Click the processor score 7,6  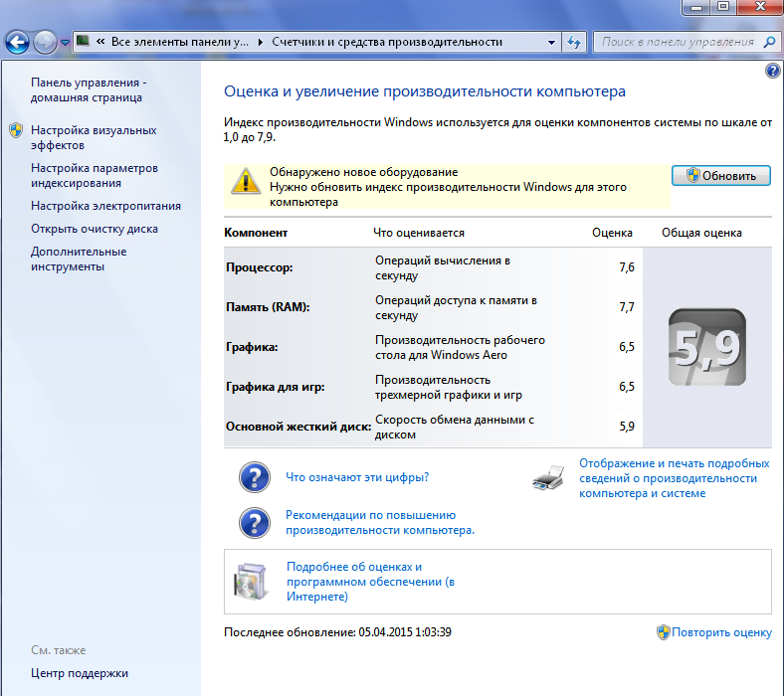click(627, 267)
